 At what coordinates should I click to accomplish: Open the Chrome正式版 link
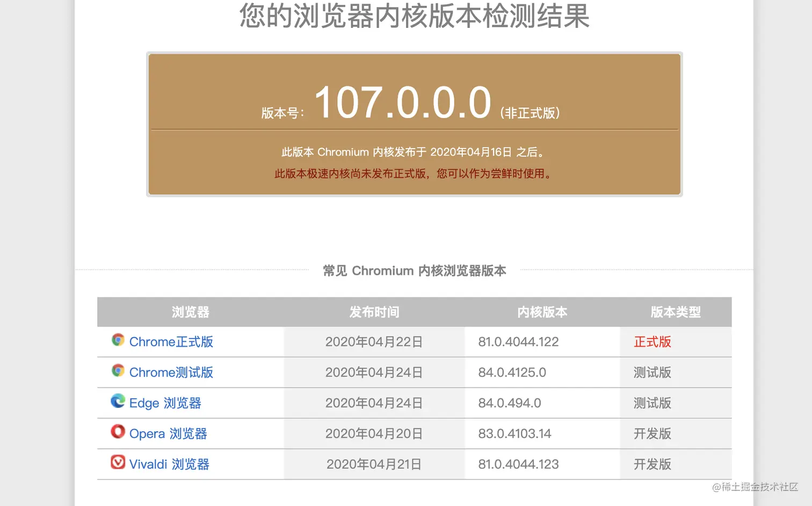tap(171, 342)
